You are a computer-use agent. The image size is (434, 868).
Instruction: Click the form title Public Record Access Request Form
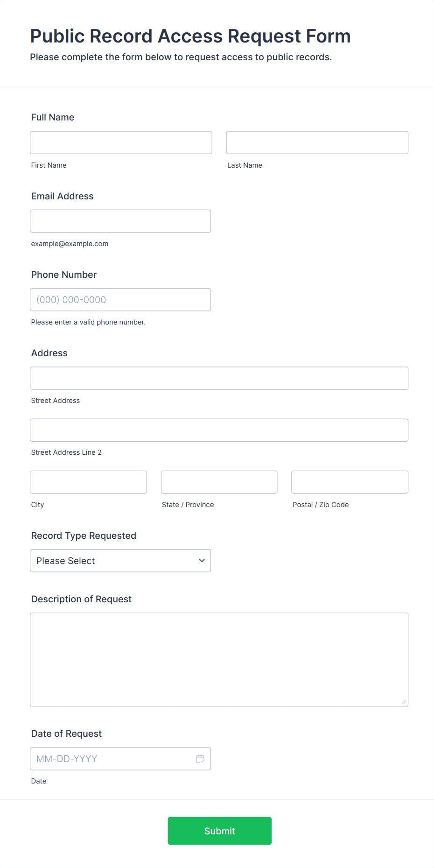(190, 35)
